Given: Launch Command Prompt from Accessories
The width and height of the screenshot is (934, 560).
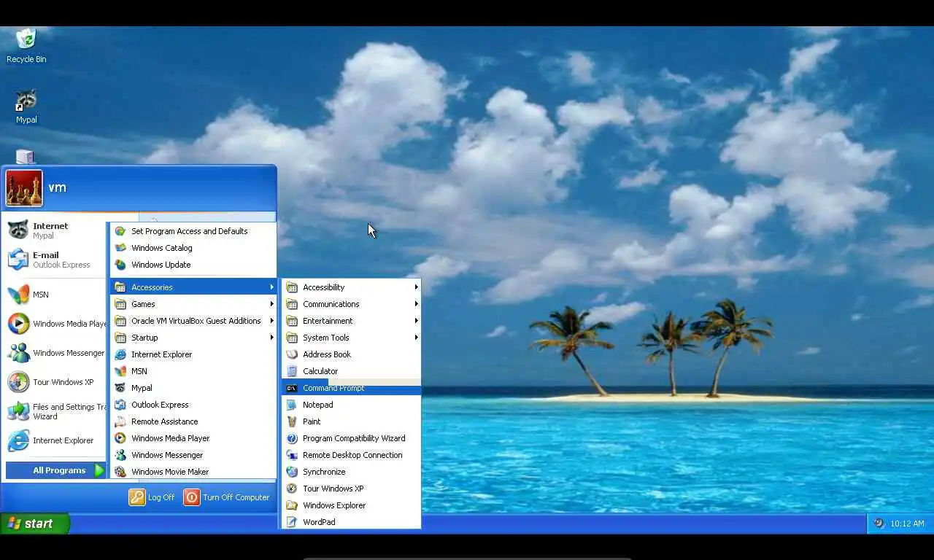Looking at the screenshot, I should pos(352,388).
